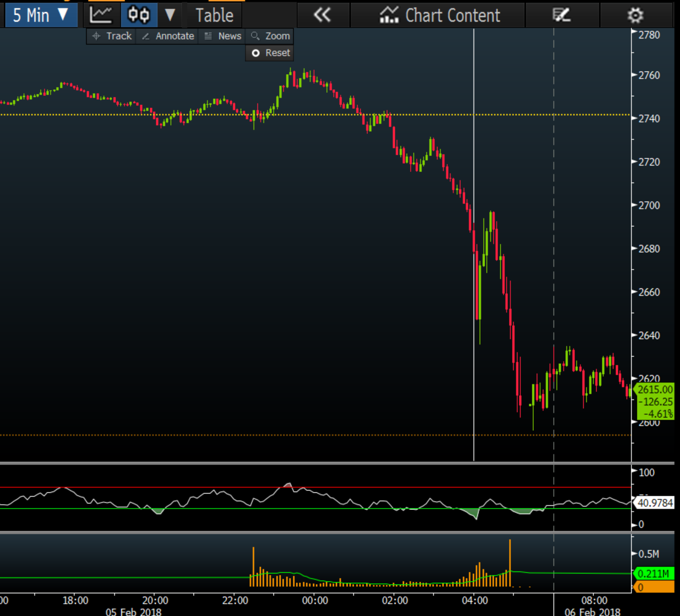The width and height of the screenshot is (680, 616).
Task: Select the solid white vertical cursor line
Action: coord(474,244)
